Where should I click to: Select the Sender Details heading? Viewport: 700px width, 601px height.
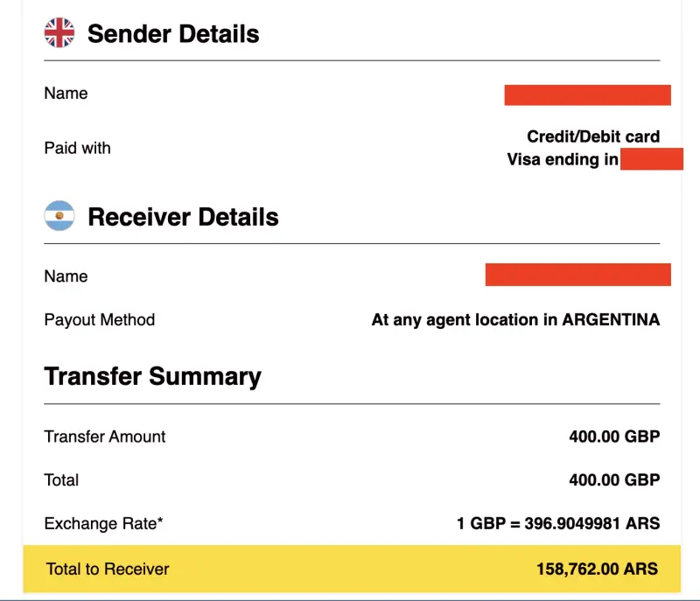(x=173, y=34)
